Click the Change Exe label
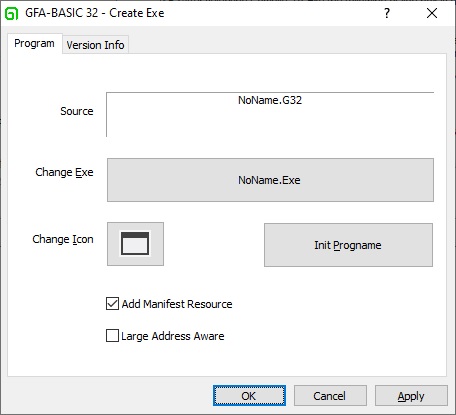This screenshot has height=415, width=456. (64, 172)
